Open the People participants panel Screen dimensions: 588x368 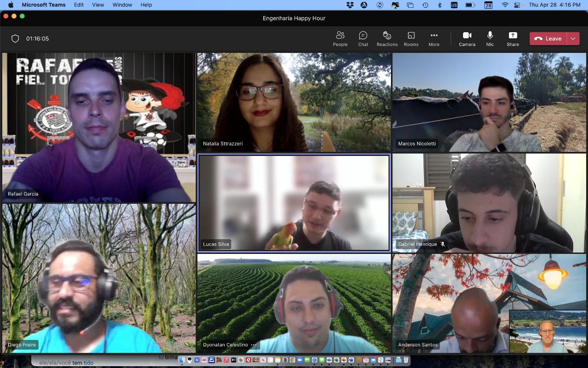[340, 39]
